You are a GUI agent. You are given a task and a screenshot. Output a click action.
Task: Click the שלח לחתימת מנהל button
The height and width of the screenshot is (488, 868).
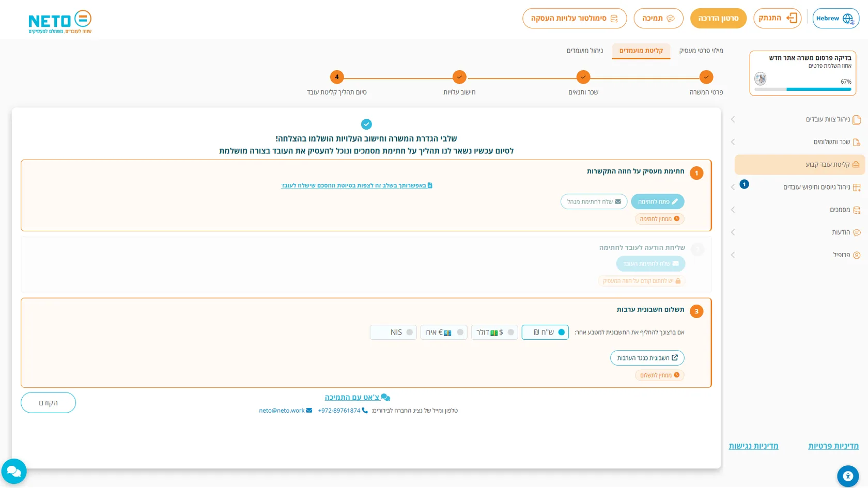pyautogui.click(x=594, y=201)
